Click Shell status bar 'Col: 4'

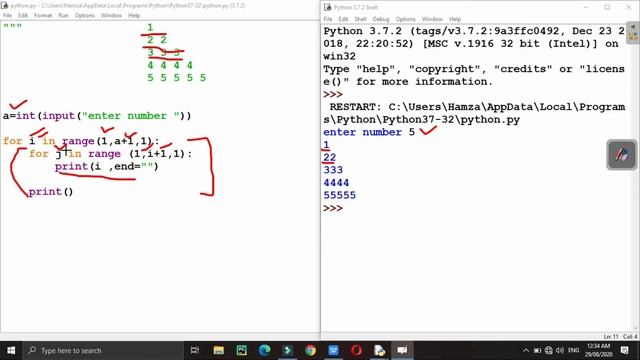pyautogui.click(x=630, y=336)
